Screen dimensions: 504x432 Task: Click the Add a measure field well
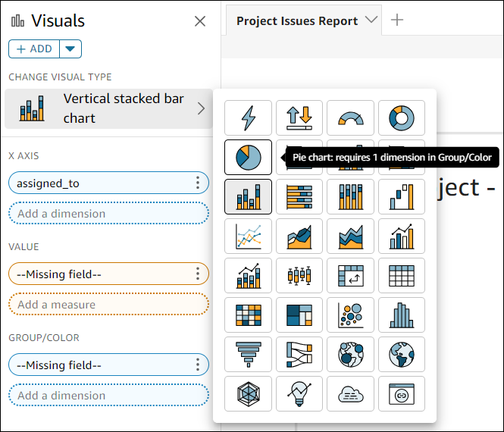[x=108, y=305]
